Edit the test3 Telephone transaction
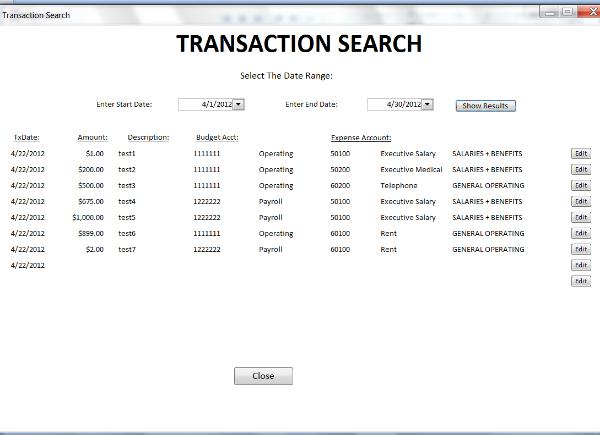600x435 pixels. (x=580, y=185)
